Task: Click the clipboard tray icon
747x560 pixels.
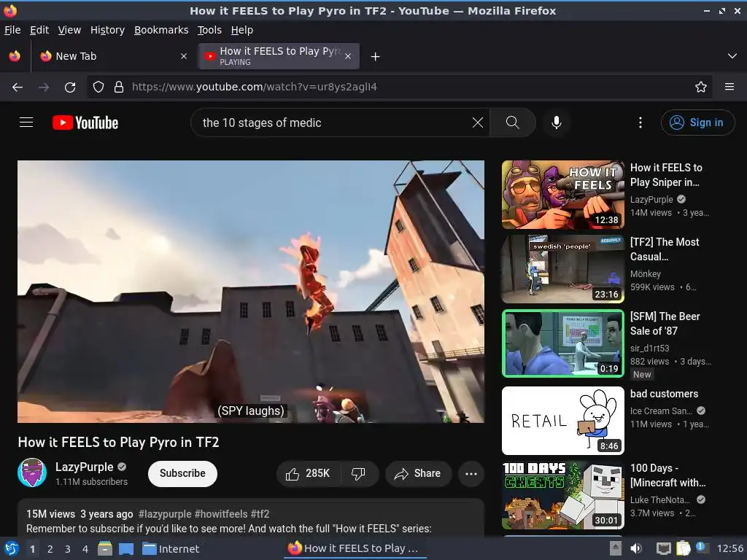Action: (683, 548)
